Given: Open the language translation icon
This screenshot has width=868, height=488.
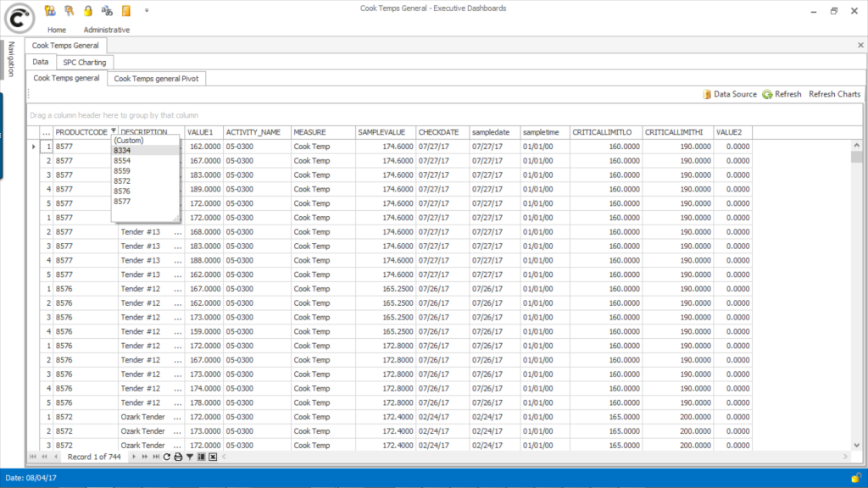Looking at the screenshot, I should coord(108,10).
